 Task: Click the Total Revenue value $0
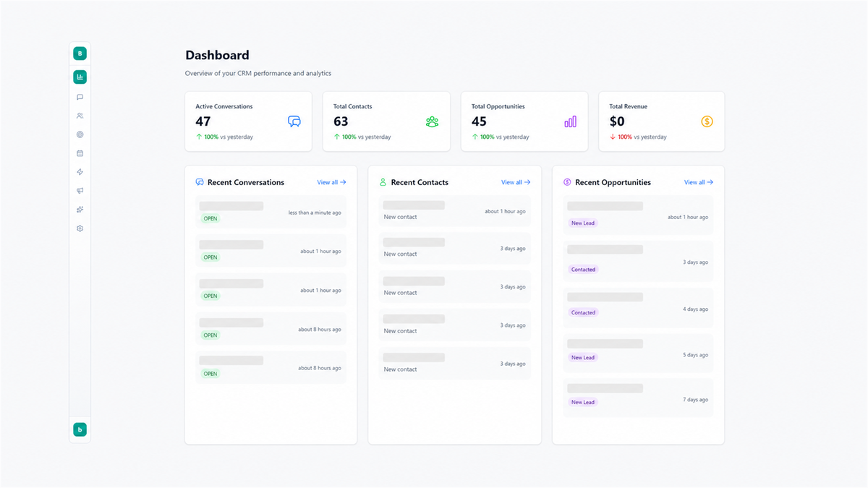point(617,121)
